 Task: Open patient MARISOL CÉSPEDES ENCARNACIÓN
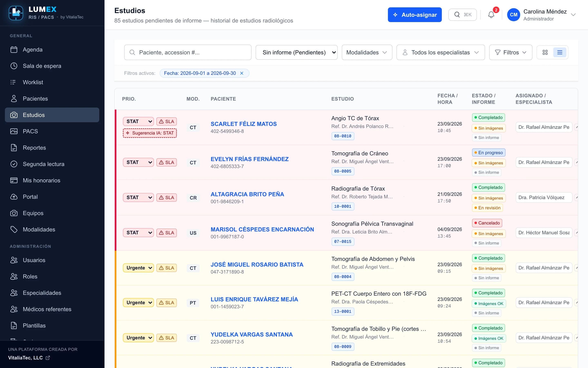tap(262, 229)
